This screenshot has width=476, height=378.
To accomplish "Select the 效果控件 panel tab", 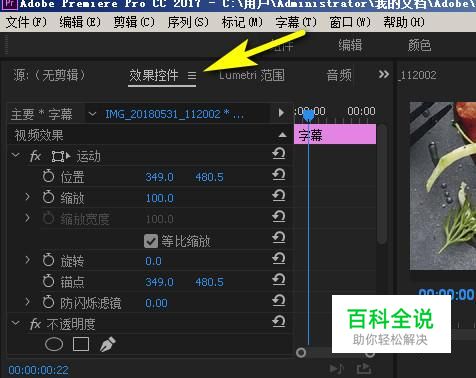I will coord(154,75).
